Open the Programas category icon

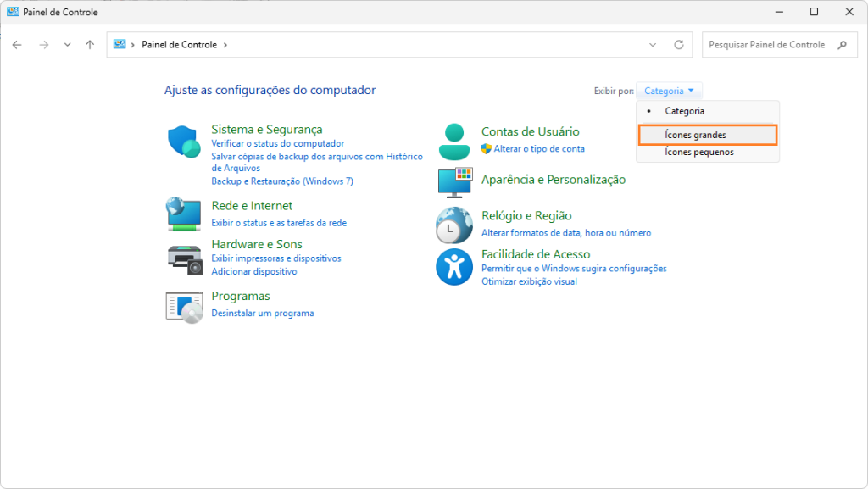[x=184, y=306]
